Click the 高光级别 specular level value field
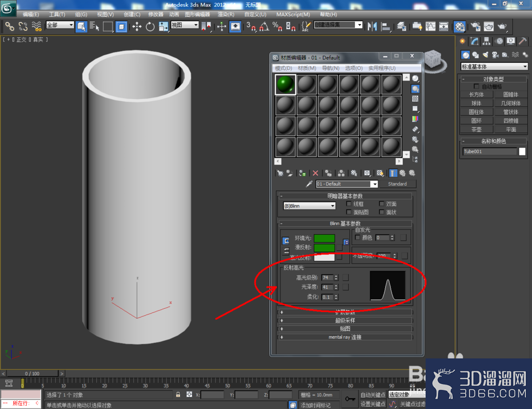This screenshot has width=532, height=409. 327,277
